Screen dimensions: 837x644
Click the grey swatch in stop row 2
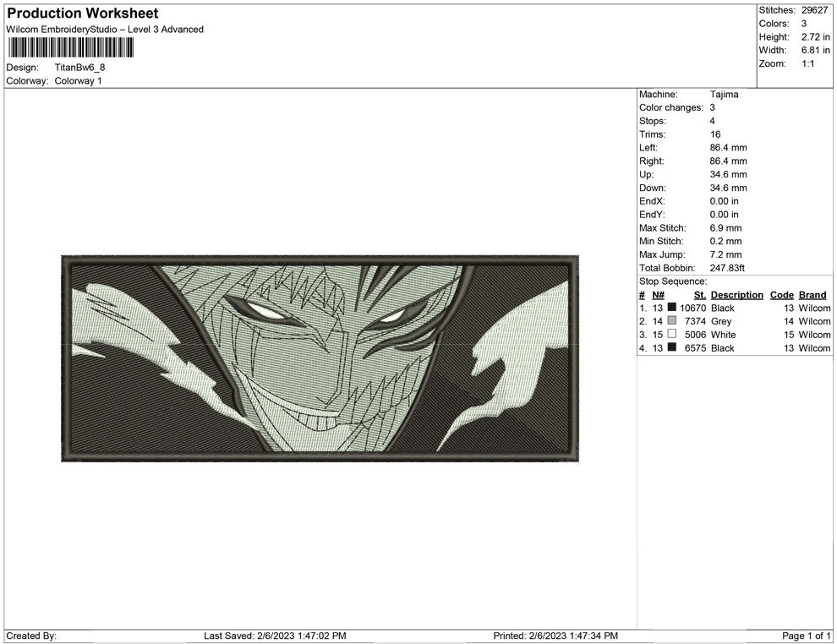pyautogui.click(x=672, y=320)
